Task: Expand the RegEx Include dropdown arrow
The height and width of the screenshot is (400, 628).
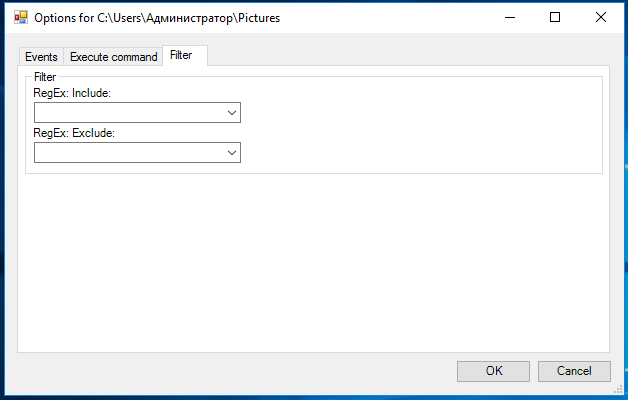Action: (x=231, y=113)
